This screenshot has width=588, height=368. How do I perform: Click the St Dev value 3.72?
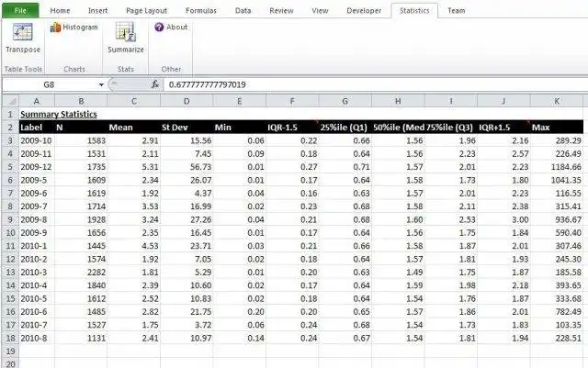point(187,325)
